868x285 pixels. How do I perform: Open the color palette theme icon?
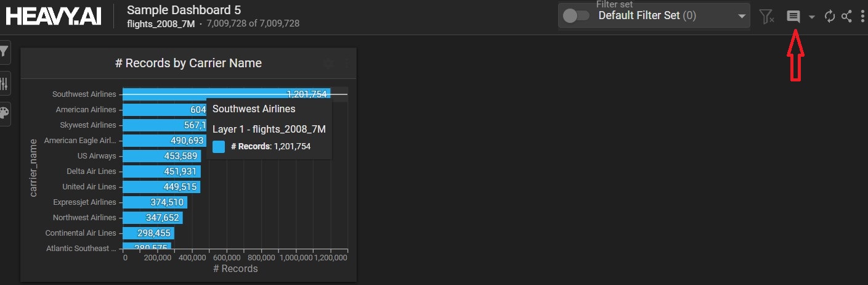tap(4, 113)
